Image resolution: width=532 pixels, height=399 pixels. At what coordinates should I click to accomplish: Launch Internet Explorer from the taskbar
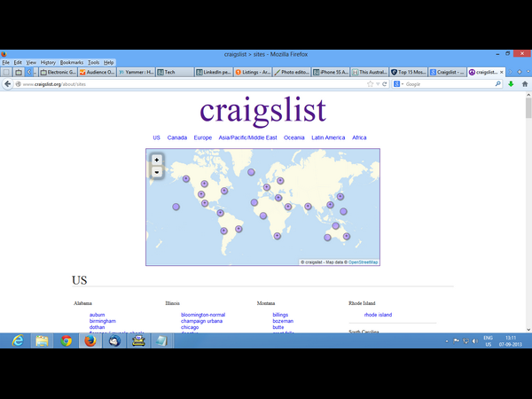(x=18, y=340)
